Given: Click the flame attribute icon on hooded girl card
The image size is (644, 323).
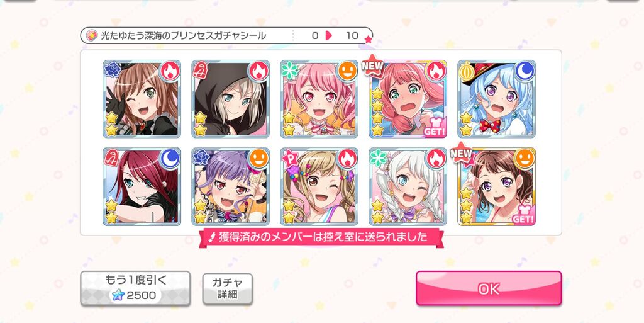Looking at the screenshot, I should (258, 71).
